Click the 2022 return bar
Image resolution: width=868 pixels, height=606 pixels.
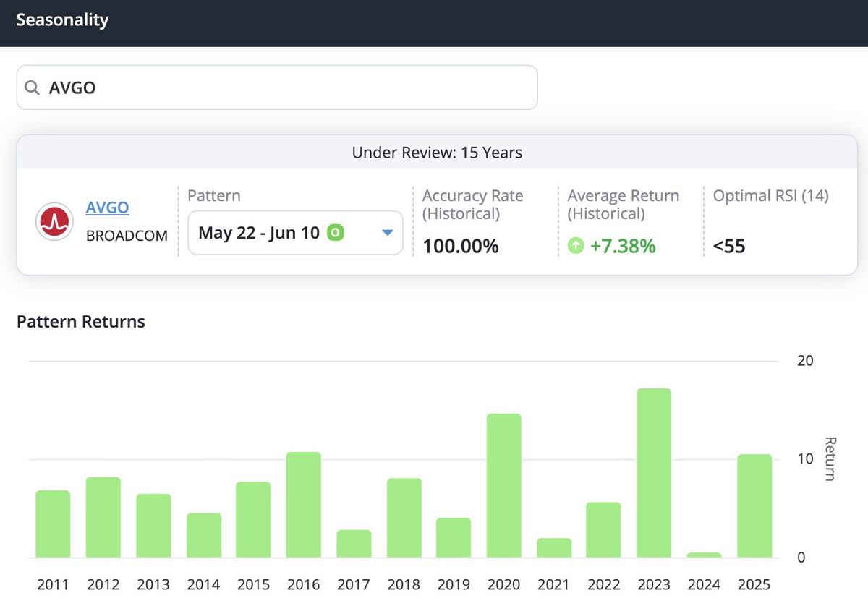604,530
